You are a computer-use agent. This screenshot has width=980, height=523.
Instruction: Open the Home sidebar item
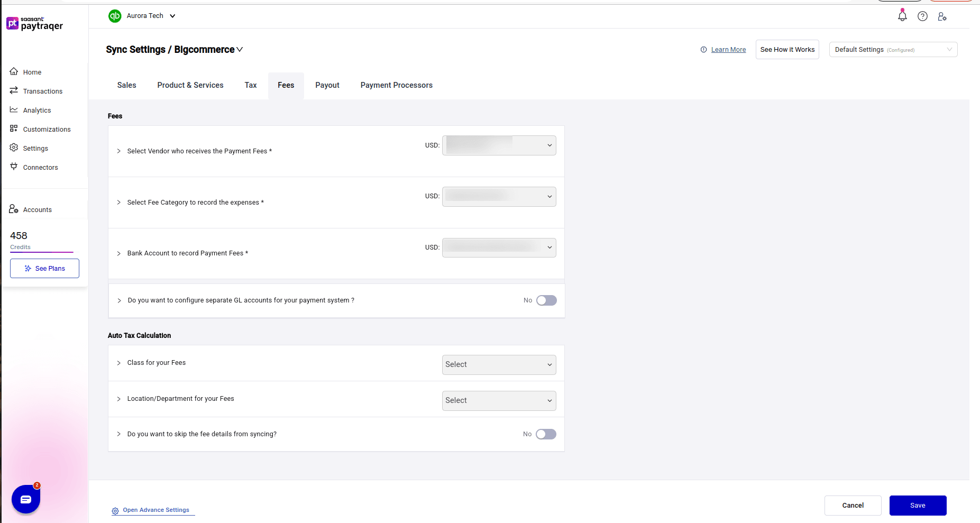[x=32, y=72]
